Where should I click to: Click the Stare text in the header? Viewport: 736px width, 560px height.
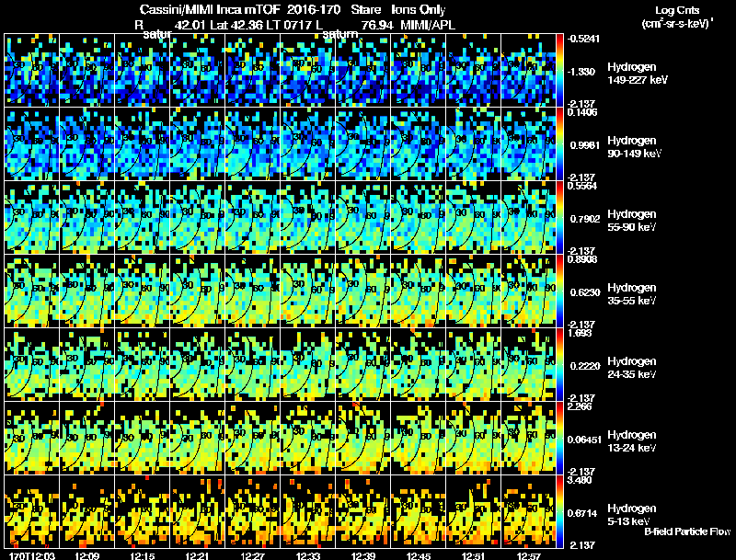click(365, 9)
